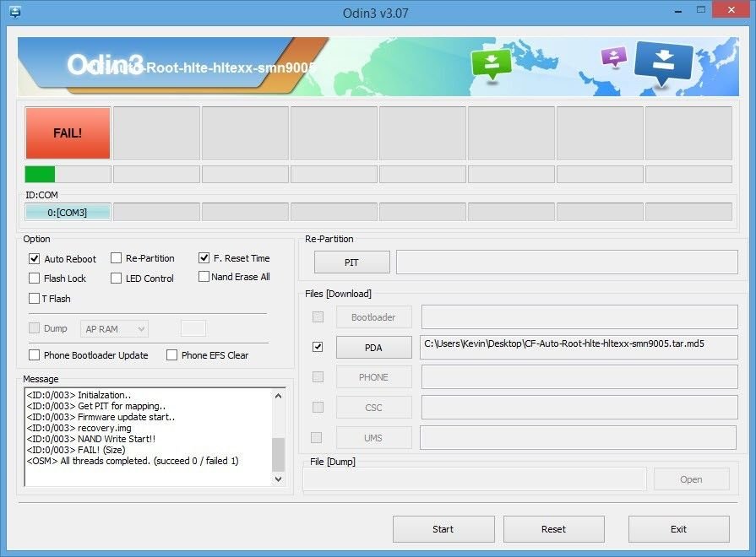This screenshot has height=557, width=756.
Task: Tick the CSC file checkbox
Action: 318,407
